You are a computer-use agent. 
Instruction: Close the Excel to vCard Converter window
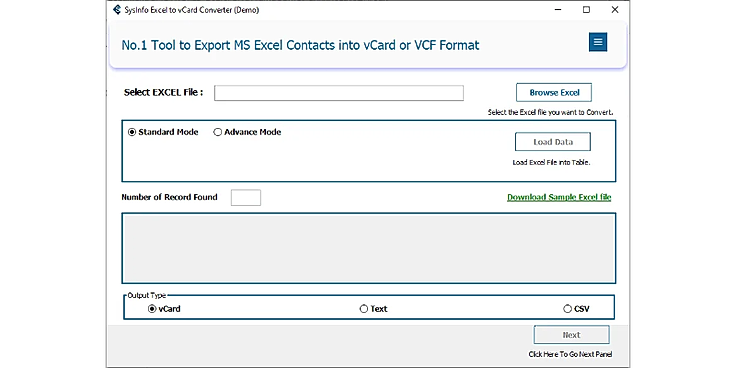pos(614,10)
